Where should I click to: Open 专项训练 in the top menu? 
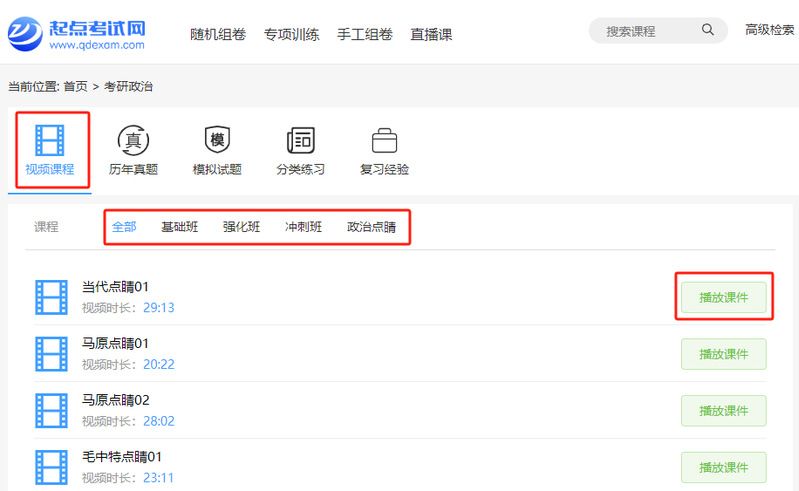(x=291, y=34)
